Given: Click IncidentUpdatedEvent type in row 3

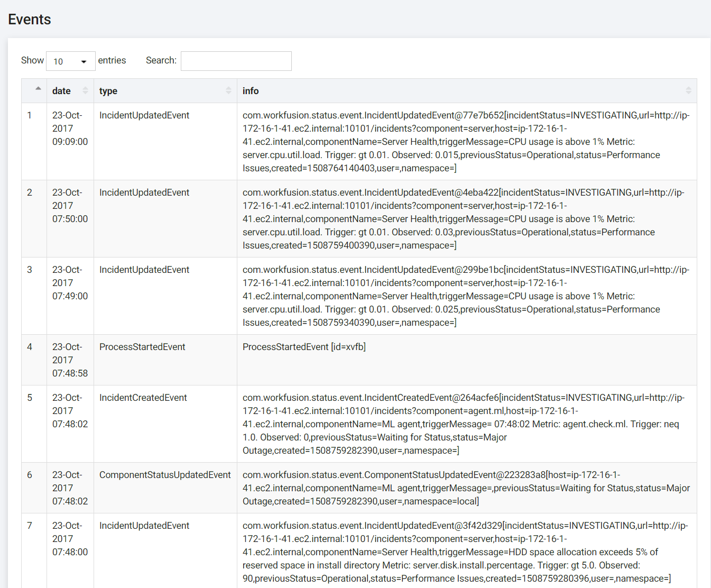Looking at the screenshot, I should click(x=144, y=270).
